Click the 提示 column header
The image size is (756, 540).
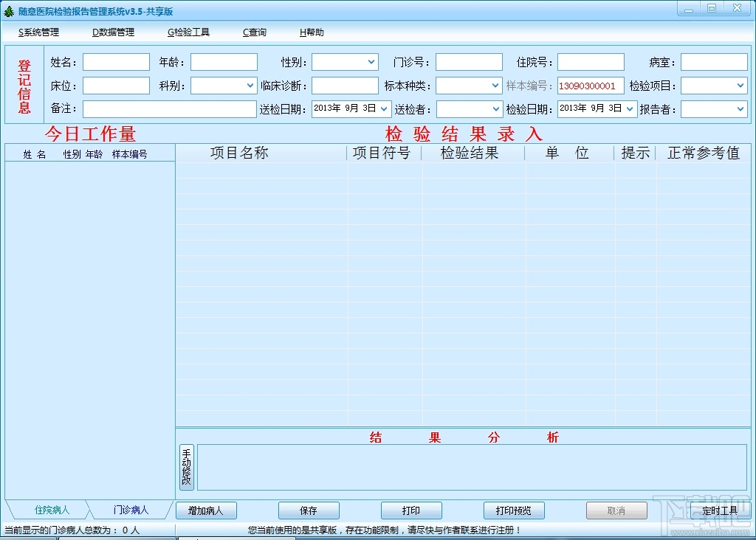635,153
